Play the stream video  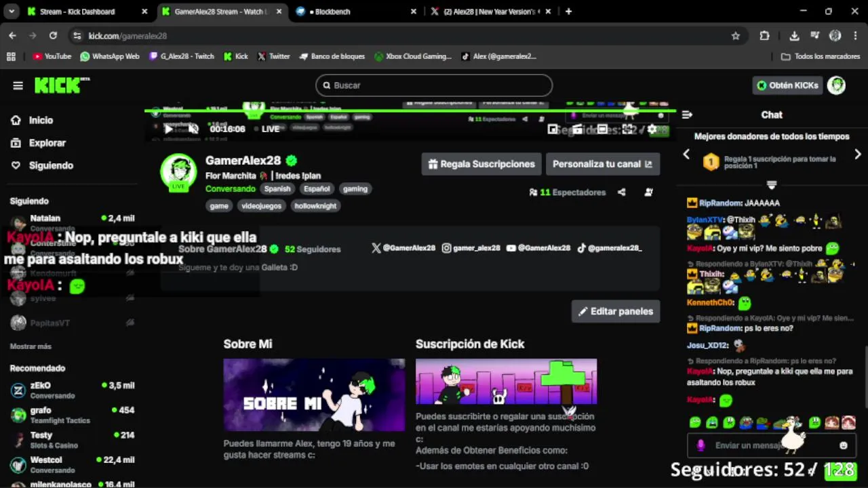[168, 129]
